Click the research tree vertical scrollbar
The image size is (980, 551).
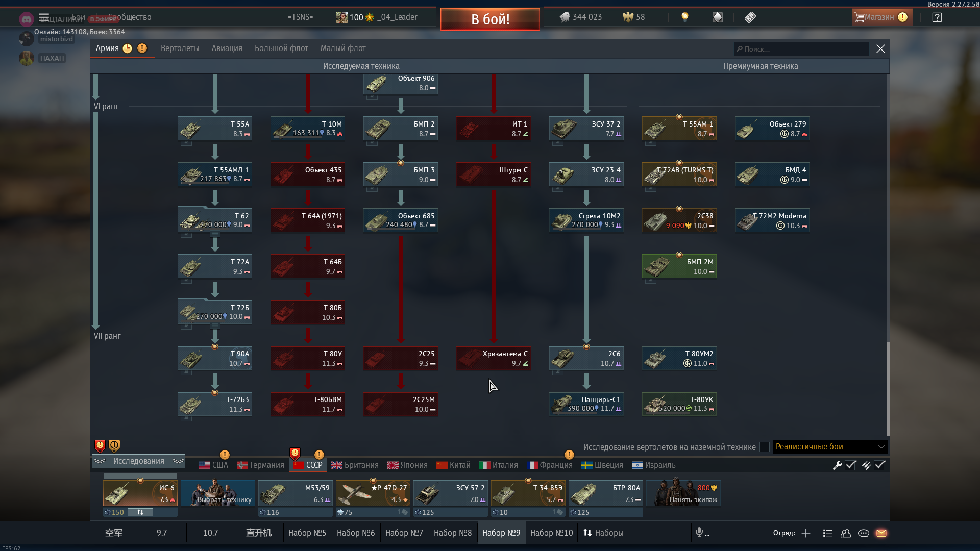coord(888,388)
